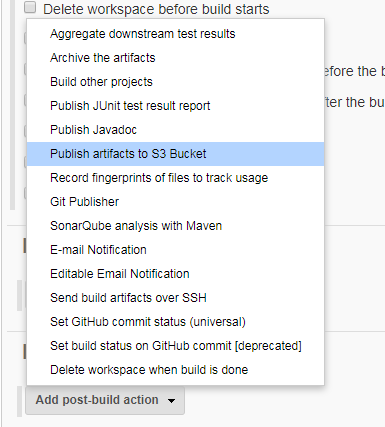Pick Record fingerprints of files to track usage
The width and height of the screenshot is (385, 427).
click(175, 178)
